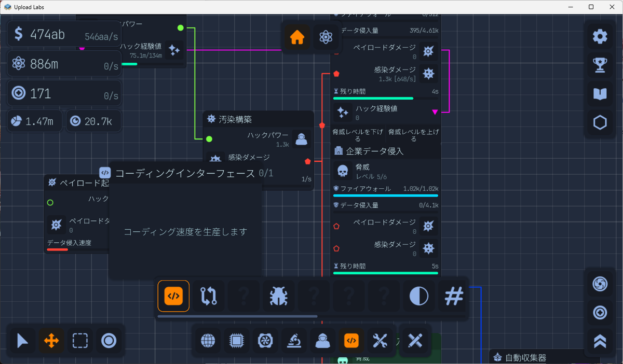Click 脅威レベルを下げる button
Viewport: 623px width, 364px height.
[358, 135]
